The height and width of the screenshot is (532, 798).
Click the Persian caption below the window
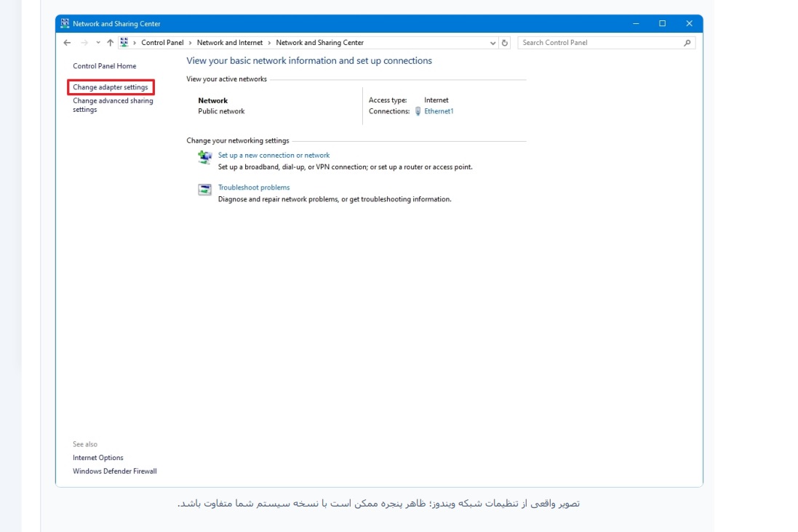(x=379, y=504)
